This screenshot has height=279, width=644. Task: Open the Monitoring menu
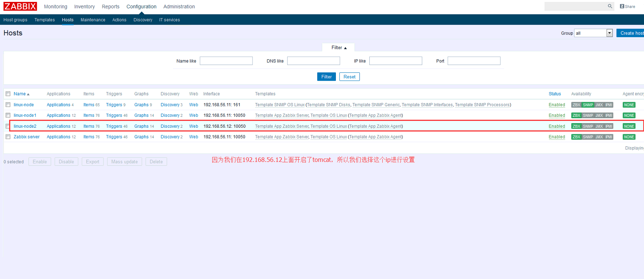click(56, 6)
